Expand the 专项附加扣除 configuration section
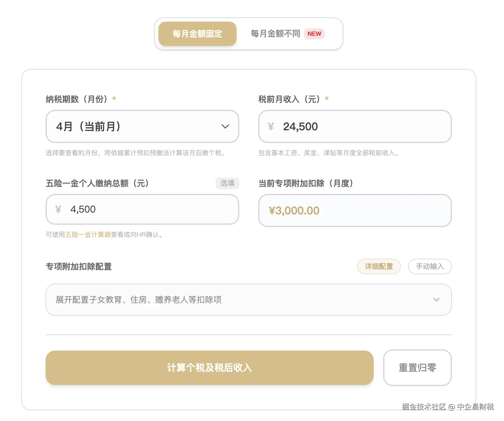The height and width of the screenshot is (421, 504). coord(249,300)
